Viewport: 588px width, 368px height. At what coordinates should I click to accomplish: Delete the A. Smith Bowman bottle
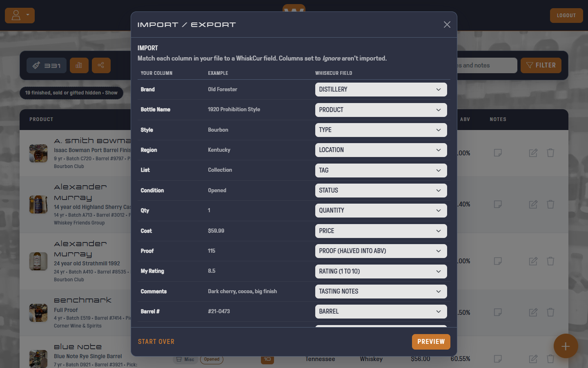(x=550, y=153)
